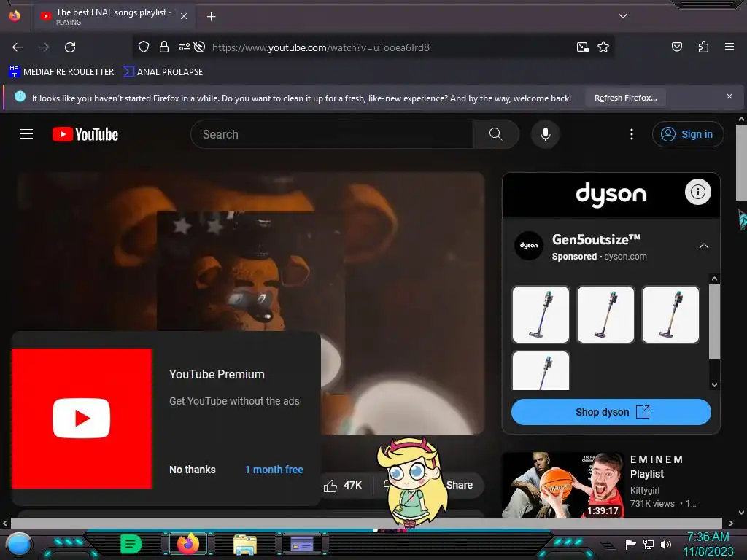Image resolution: width=747 pixels, height=560 pixels.
Task: Click the page vertical scrollbar thumb
Action: point(741,163)
